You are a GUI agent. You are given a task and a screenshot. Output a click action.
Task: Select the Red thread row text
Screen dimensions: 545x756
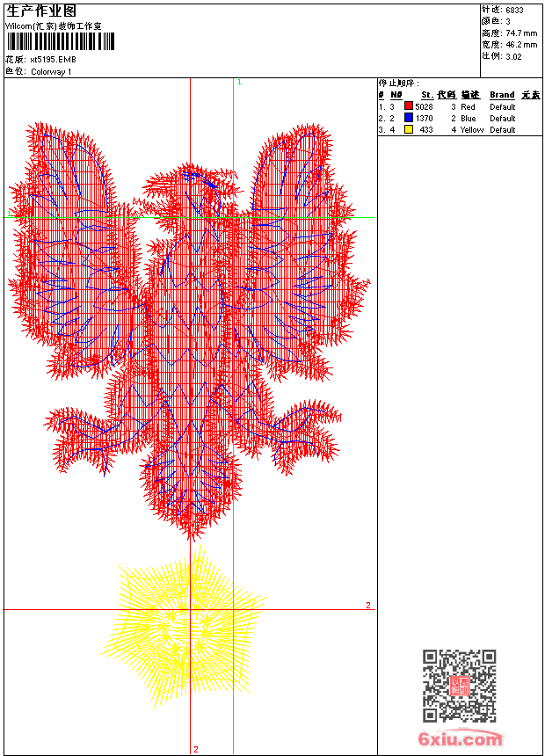(468, 106)
